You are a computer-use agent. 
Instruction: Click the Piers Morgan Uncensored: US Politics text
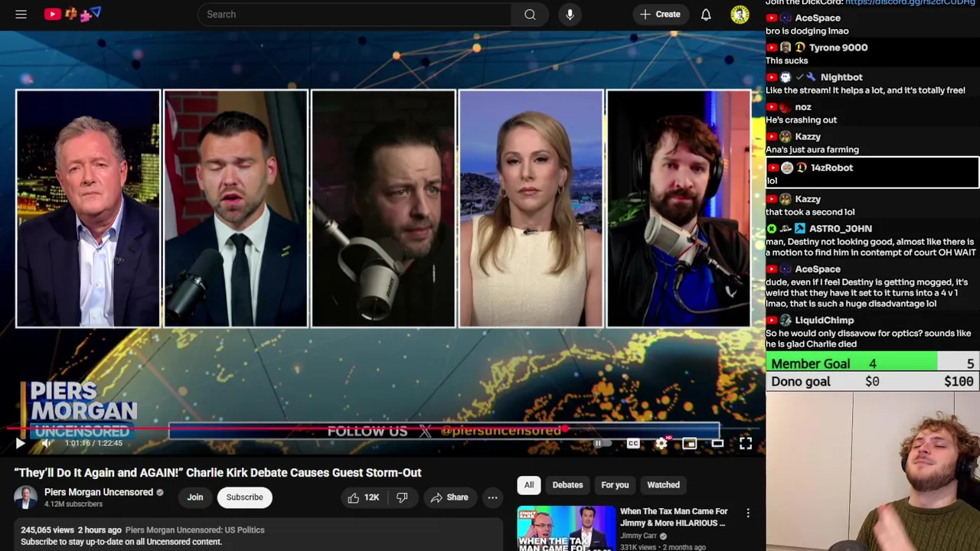point(194,530)
